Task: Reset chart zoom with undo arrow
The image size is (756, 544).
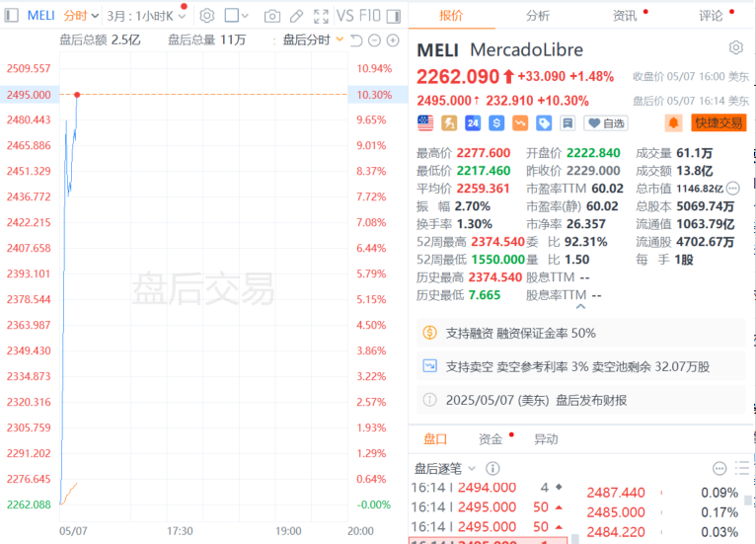Action: 356,40
